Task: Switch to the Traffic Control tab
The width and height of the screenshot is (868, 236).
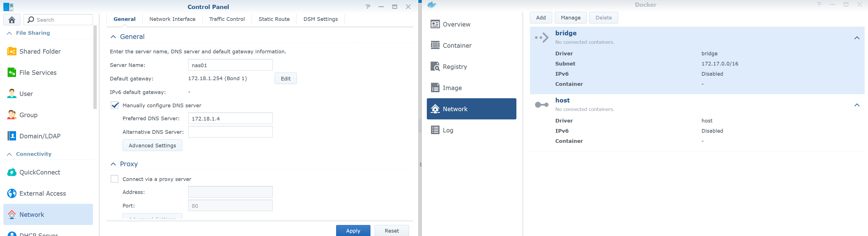Action: (x=227, y=19)
